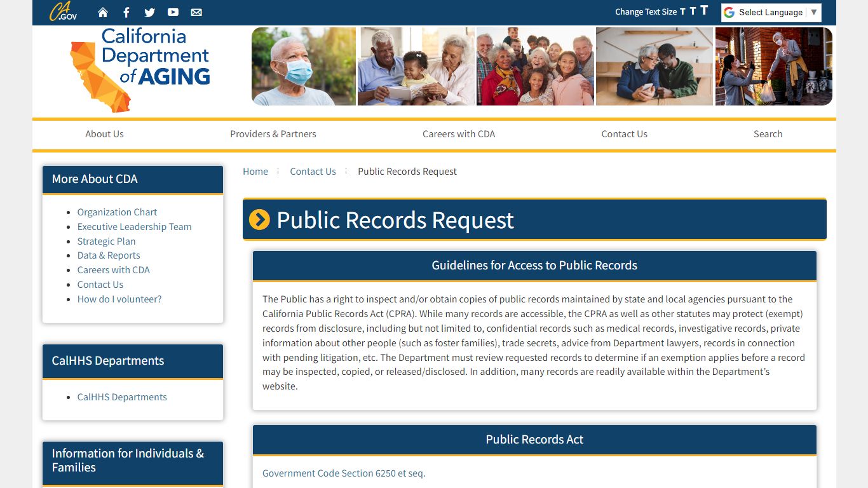Open the Facebook icon link

click(x=126, y=12)
